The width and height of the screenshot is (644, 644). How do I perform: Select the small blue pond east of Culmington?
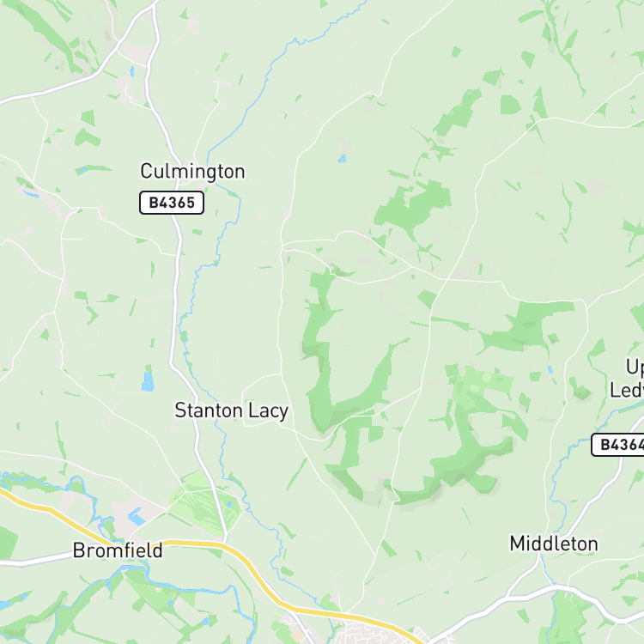pos(342,158)
